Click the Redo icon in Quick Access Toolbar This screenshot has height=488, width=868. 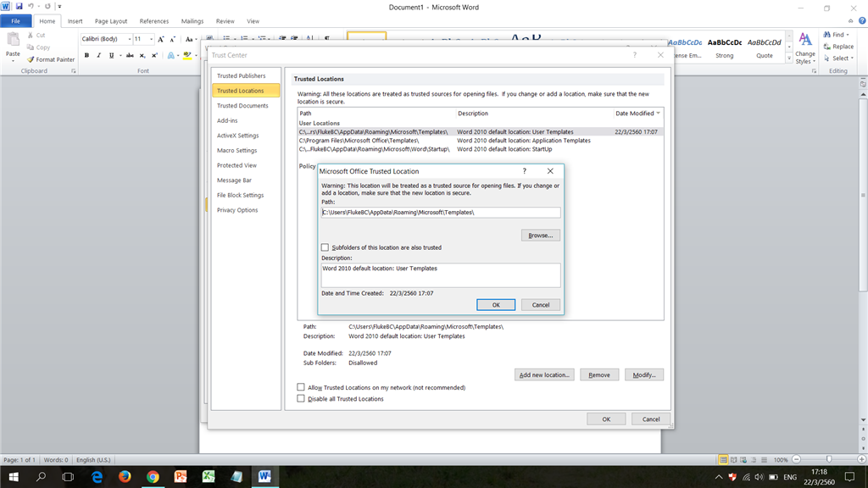(x=47, y=6)
